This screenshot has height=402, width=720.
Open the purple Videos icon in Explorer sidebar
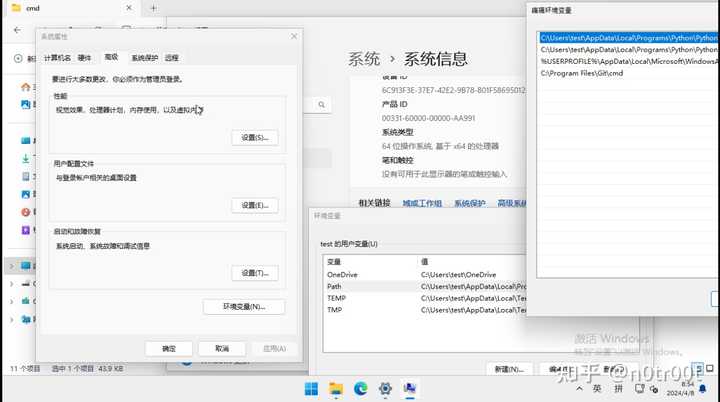click(26, 230)
